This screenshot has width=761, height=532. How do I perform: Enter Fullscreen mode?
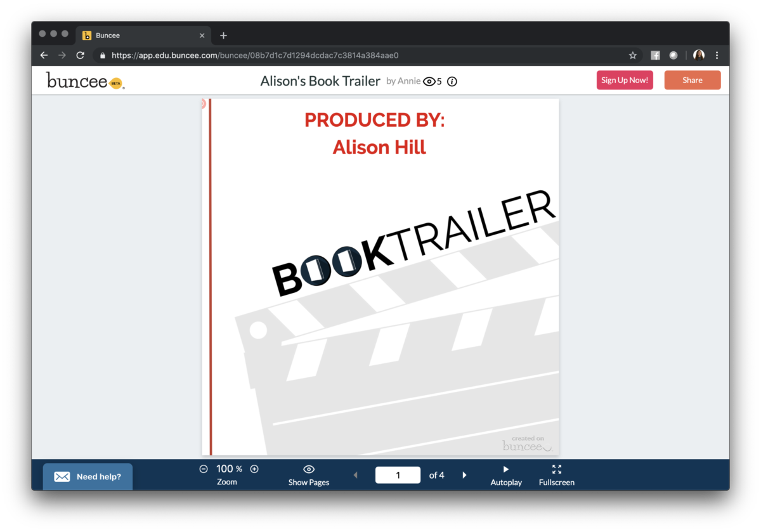556,475
